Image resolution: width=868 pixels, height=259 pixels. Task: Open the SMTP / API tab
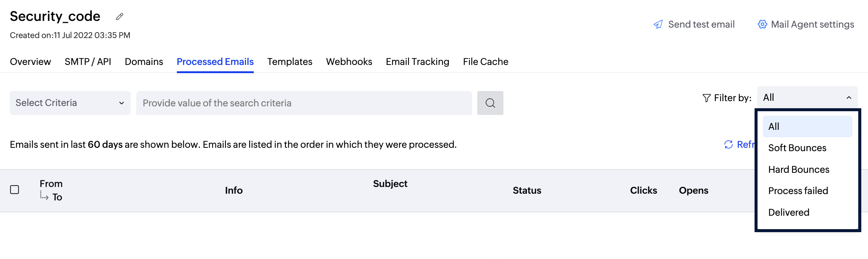coord(88,62)
